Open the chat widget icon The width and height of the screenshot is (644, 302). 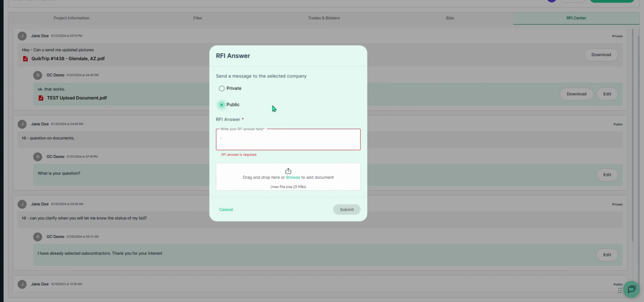click(x=631, y=289)
